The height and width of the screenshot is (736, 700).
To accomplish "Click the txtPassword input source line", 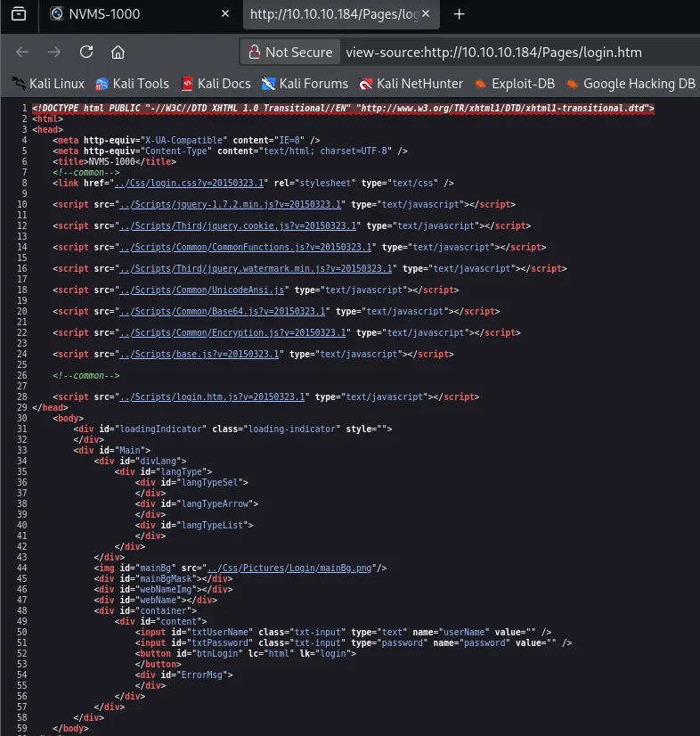I will (x=354, y=643).
